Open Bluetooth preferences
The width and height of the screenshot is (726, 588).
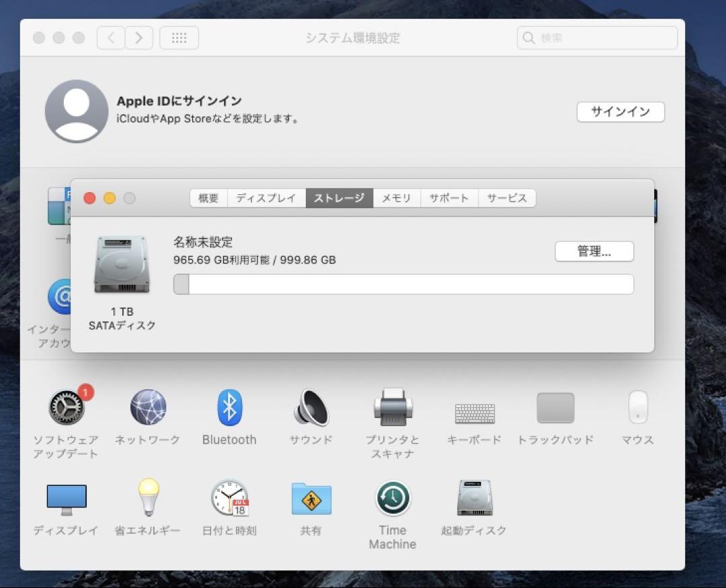pyautogui.click(x=230, y=407)
